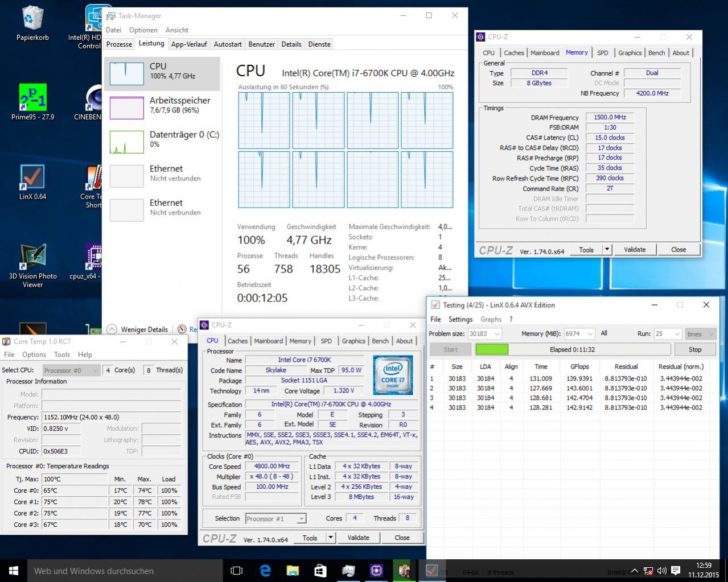Click Validate in the bottom CPU-Z window
This screenshot has width=728, height=582.
click(x=358, y=538)
